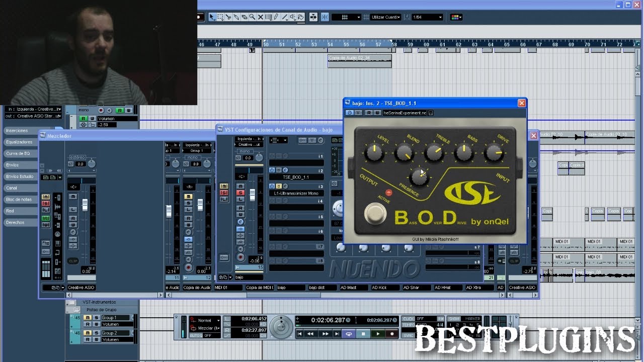The image size is (644, 362).
Task: Select the Line tool in toolbar
Action: pyautogui.click(x=284, y=17)
